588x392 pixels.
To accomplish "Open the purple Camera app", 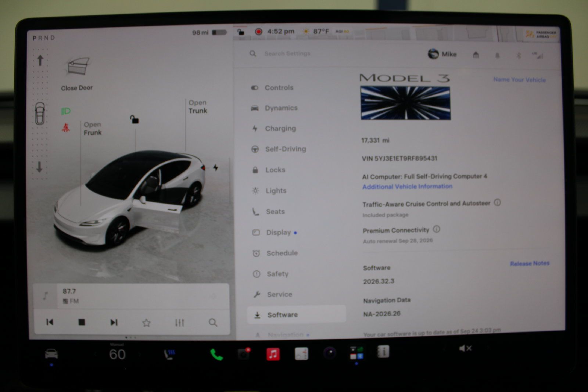I will tap(330, 353).
